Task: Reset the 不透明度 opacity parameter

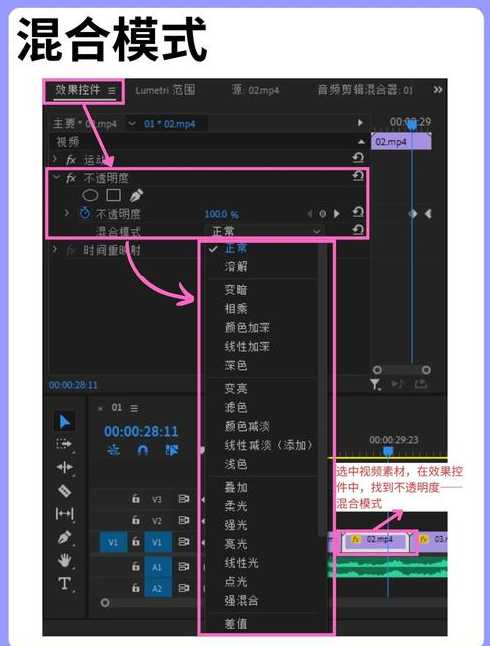Action: click(358, 213)
